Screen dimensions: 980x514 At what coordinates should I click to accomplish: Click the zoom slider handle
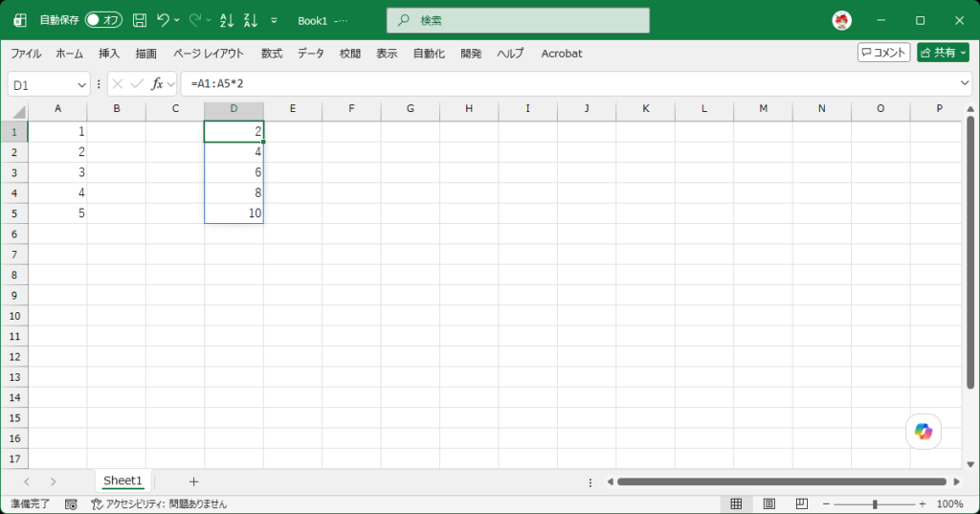pyautogui.click(x=875, y=504)
